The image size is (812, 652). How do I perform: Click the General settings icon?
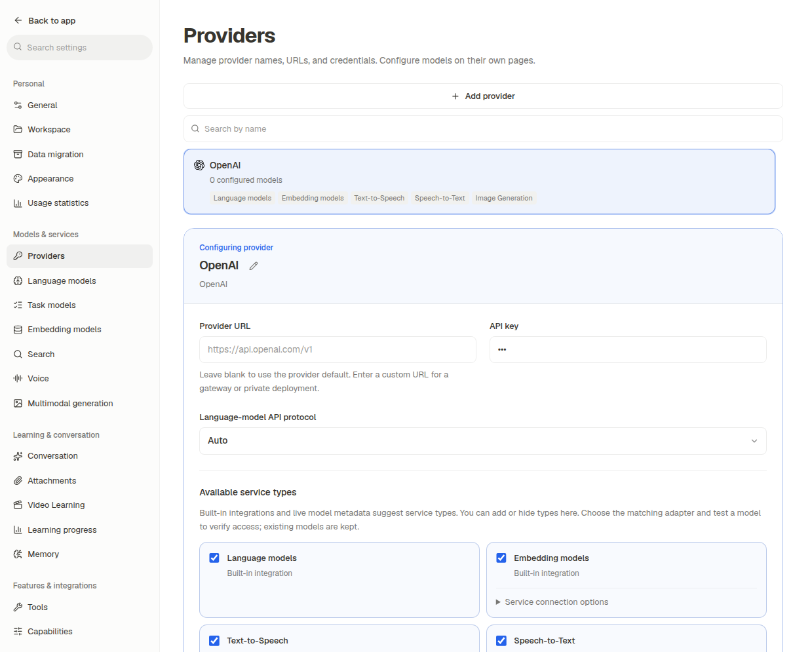click(18, 105)
